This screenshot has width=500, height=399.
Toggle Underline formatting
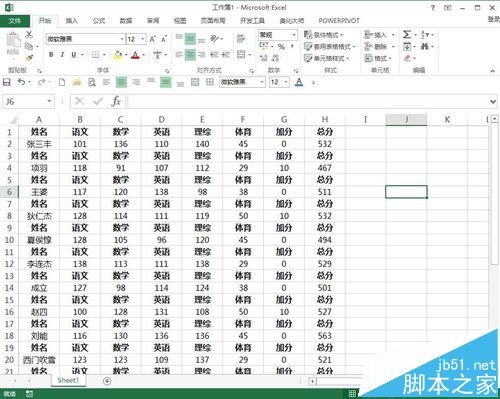74,55
